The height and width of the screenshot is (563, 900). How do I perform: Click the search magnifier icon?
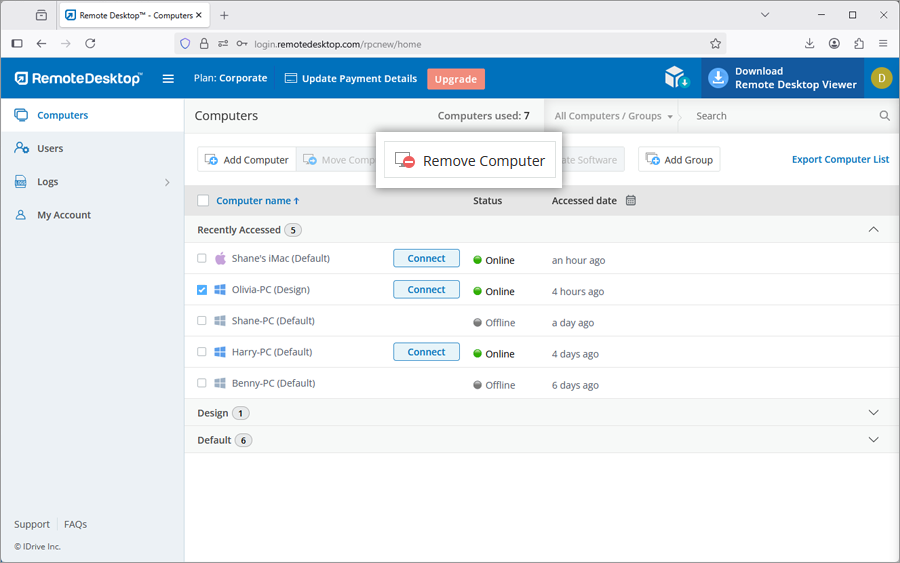884,116
